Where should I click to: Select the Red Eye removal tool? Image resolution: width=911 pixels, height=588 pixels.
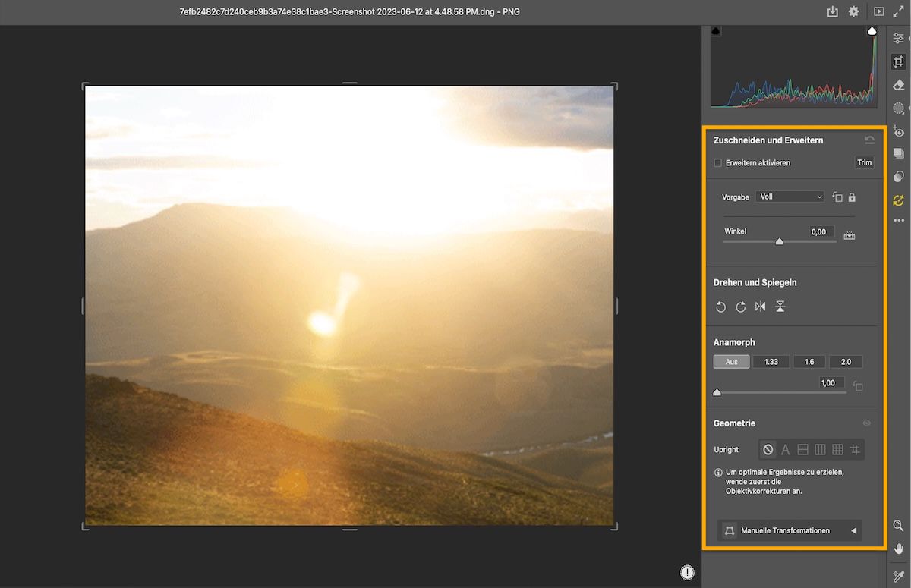[898, 131]
